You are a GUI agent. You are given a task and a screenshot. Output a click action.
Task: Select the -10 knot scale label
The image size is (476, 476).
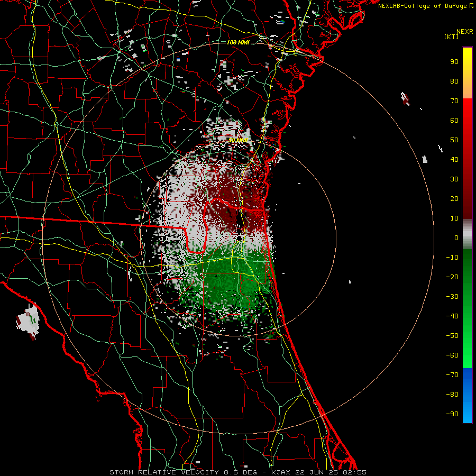point(452,258)
